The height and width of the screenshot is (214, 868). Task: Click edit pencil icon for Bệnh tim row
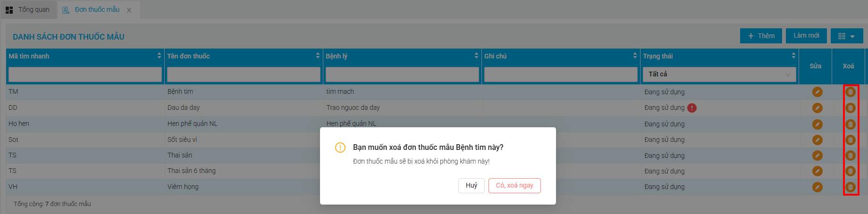point(817,92)
